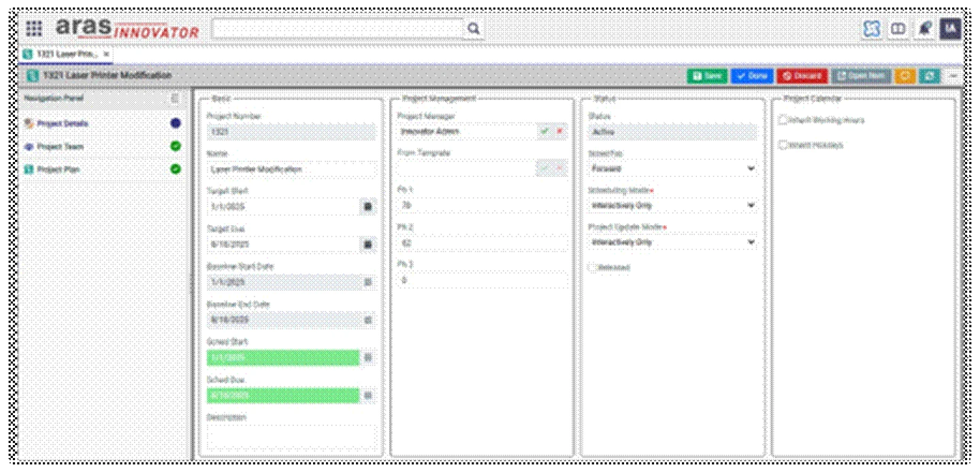
Task: Open Baseline Start Date calendar icon
Action: 367,282
